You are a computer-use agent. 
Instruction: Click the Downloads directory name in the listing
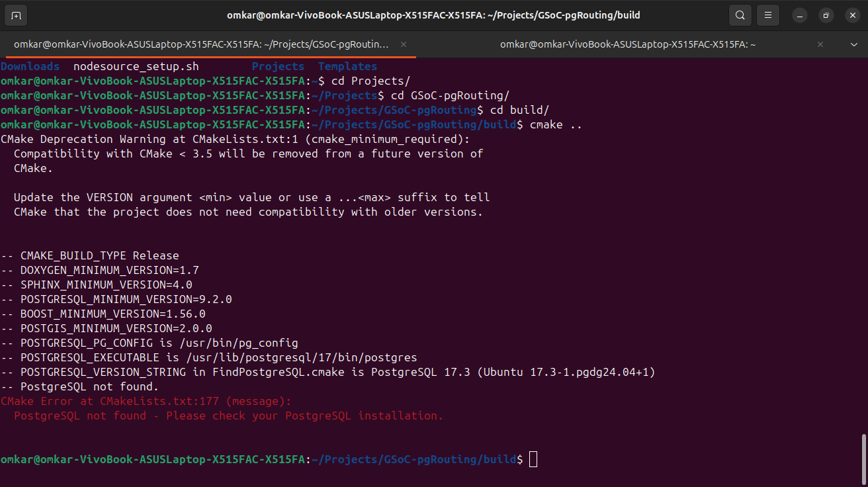(x=30, y=66)
